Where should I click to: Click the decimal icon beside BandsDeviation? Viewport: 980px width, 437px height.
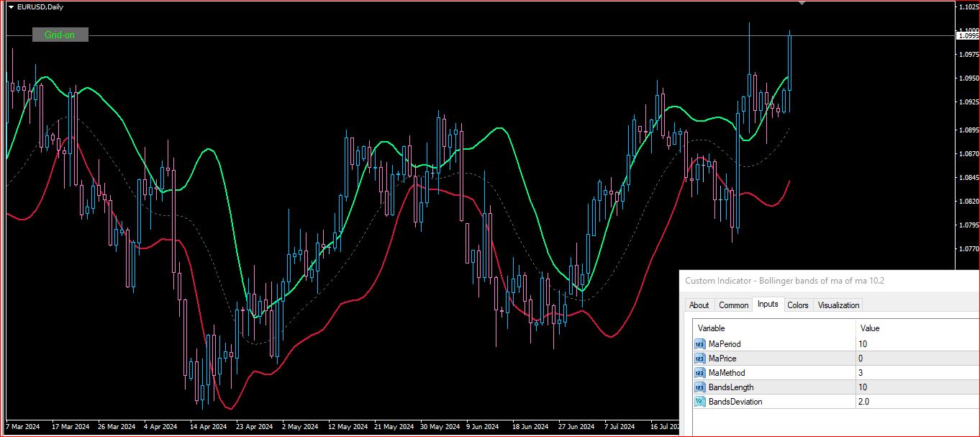(x=700, y=402)
